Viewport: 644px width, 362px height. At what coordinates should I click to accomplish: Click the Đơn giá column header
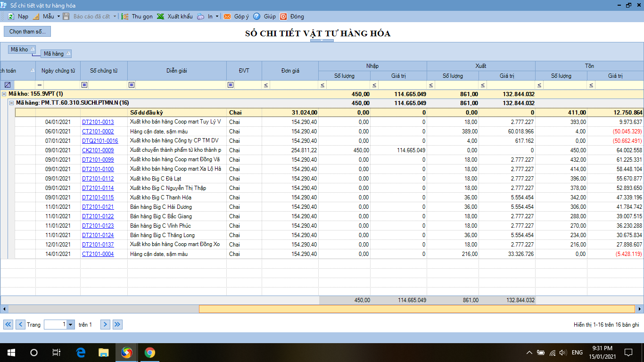point(290,71)
